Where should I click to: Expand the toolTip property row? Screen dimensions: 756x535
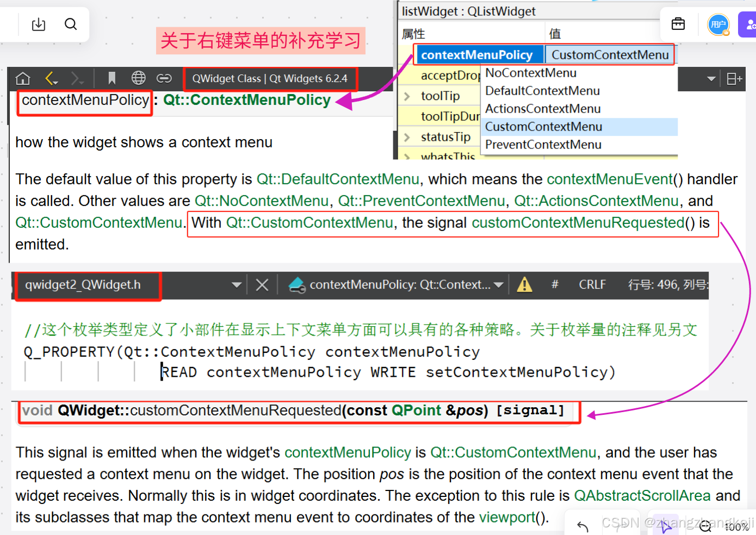click(407, 96)
